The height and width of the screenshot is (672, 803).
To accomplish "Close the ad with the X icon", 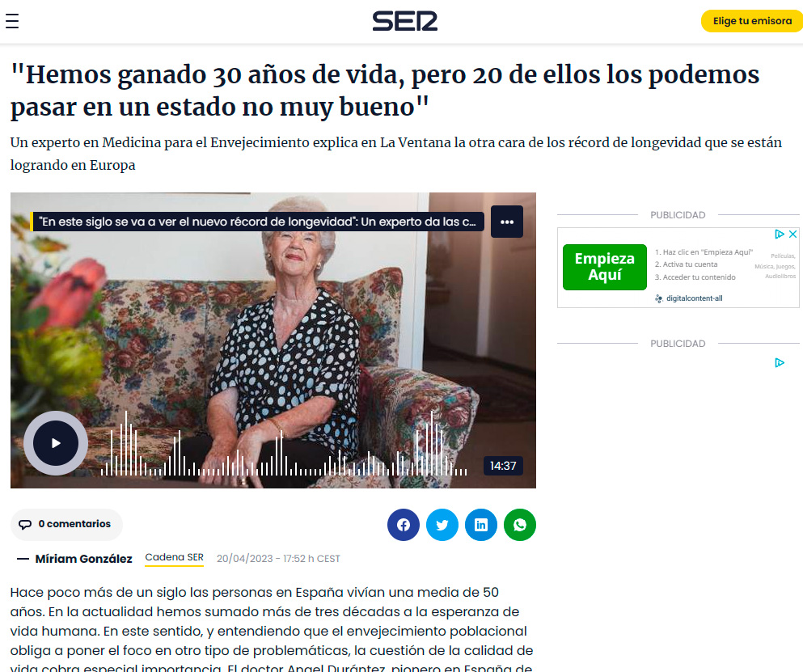I will point(792,234).
